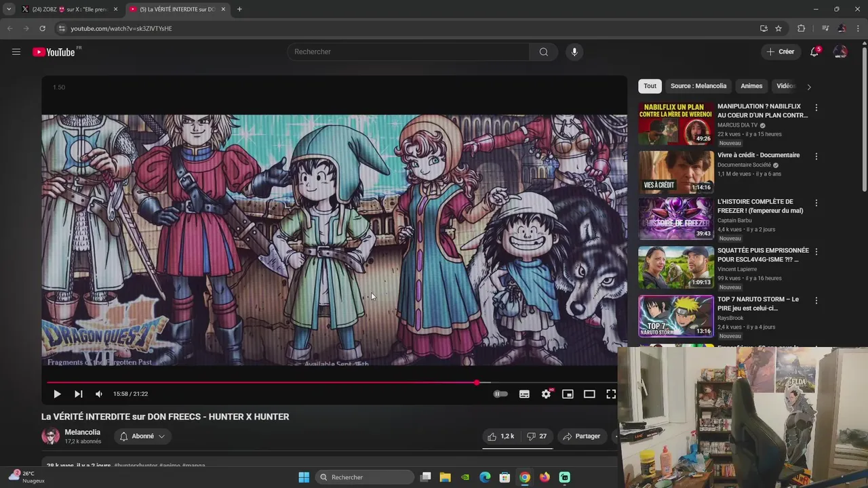Play the paused video

pos(57,394)
